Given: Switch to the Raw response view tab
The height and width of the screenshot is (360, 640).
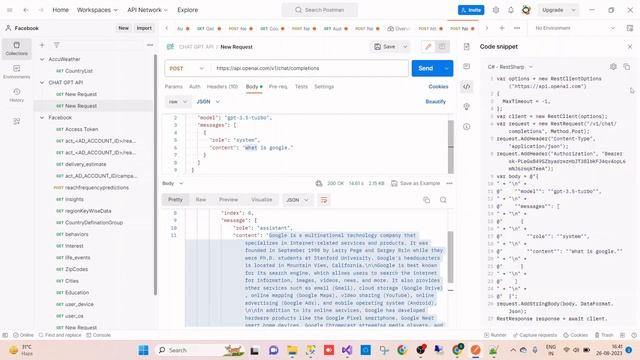Looking at the screenshot, I should [200, 200].
